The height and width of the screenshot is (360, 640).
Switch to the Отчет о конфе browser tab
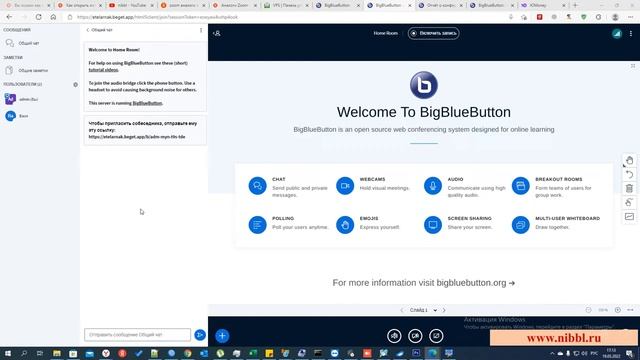(441, 6)
